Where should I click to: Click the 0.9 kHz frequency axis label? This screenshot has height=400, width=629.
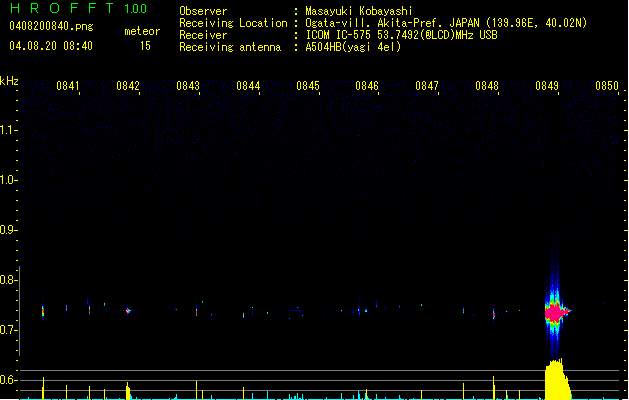(x=8, y=229)
